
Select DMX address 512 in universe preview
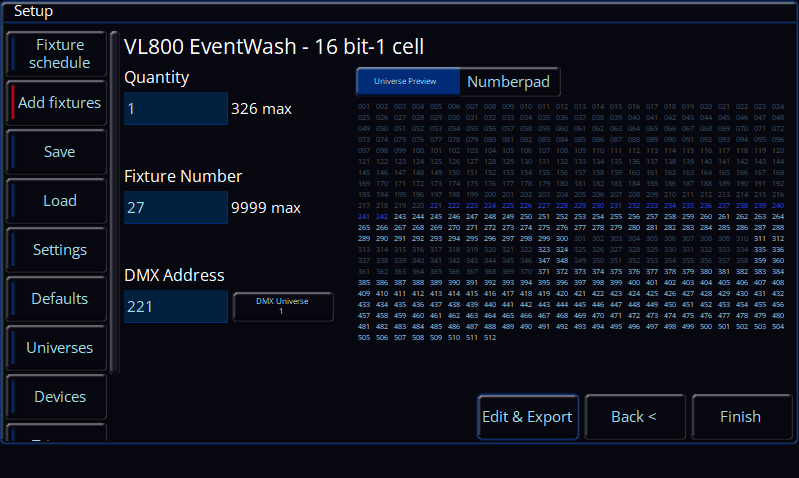pyautogui.click(x=490, y=337)
